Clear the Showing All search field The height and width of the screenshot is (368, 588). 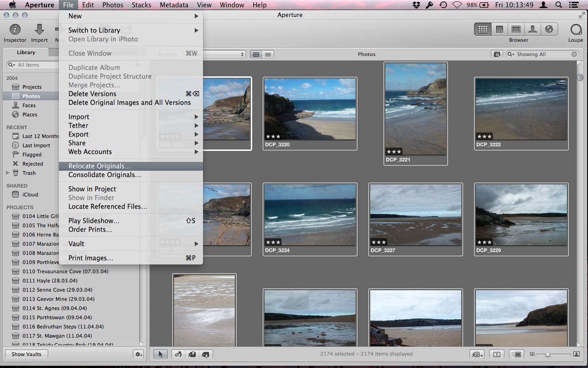coord(574,54)
